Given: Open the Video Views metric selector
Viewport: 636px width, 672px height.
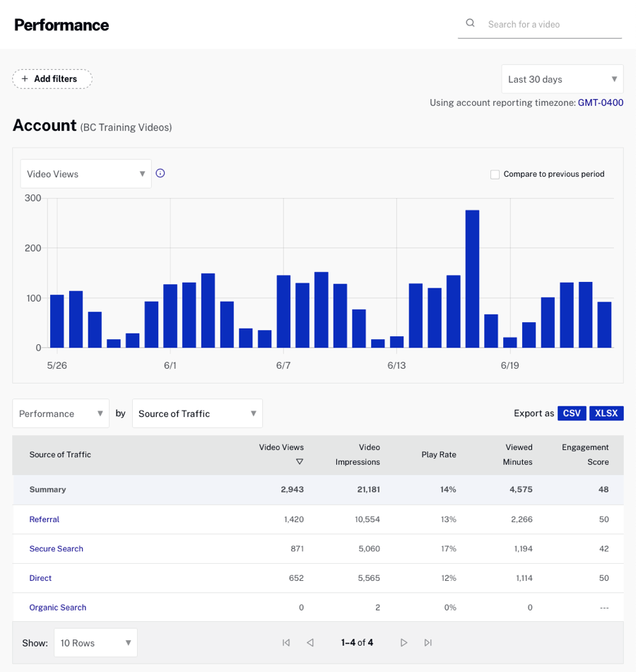Looking at the screenshot, I should (x=85, y=173).
